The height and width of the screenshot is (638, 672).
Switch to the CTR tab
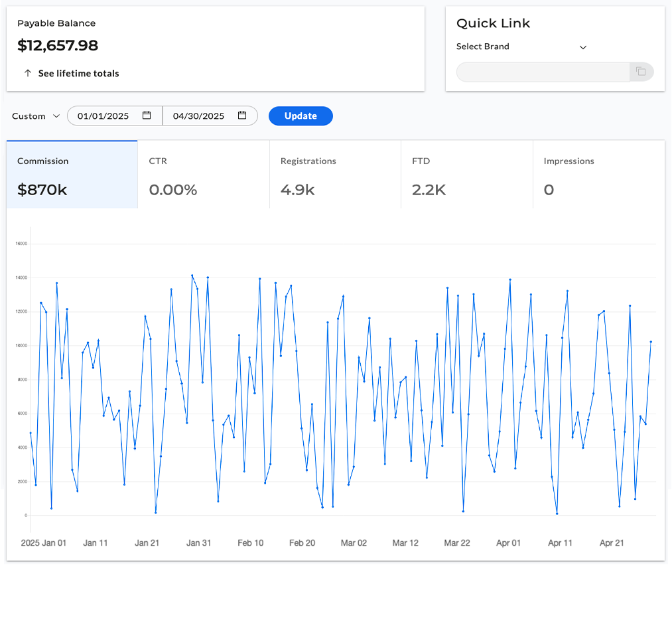pos(203,175)
